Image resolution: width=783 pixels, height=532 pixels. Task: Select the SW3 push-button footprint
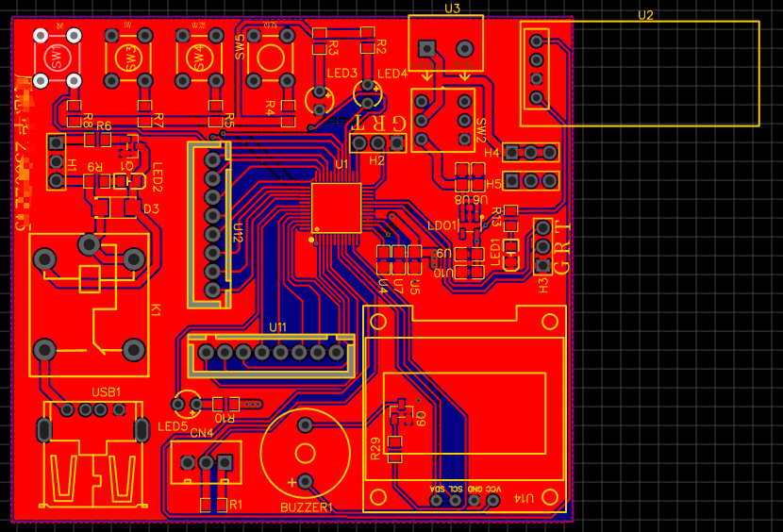point(128,58)
